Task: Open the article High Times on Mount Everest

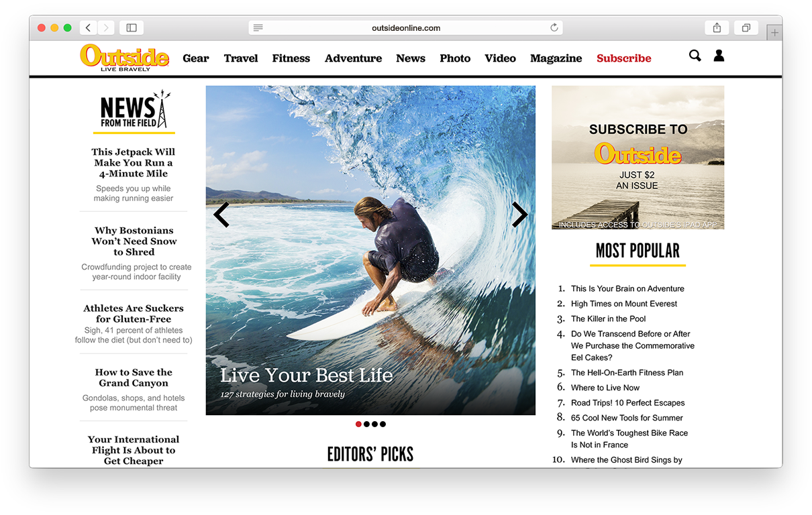Action: [x=624, y=303]
